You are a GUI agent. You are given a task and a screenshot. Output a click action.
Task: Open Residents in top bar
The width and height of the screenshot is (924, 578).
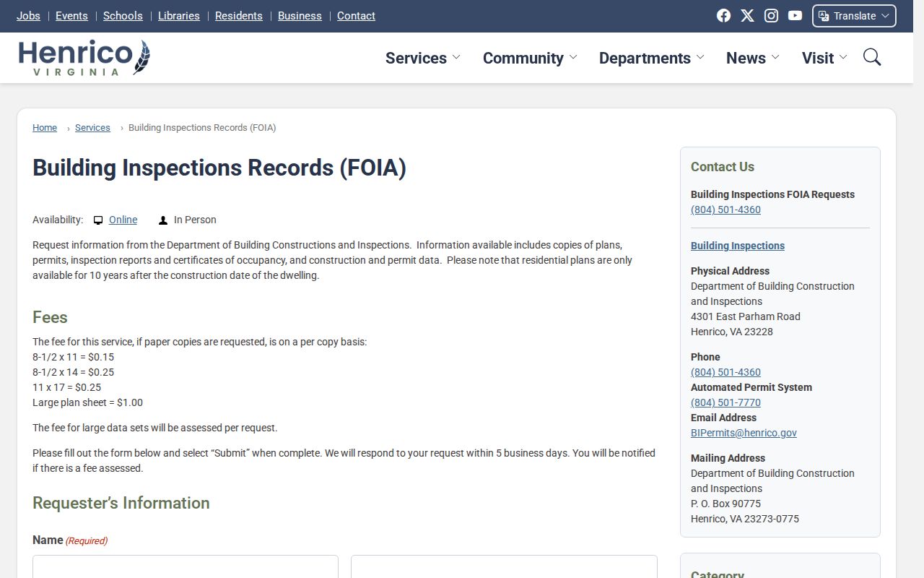pyautogui.click(x=239, y=16)
